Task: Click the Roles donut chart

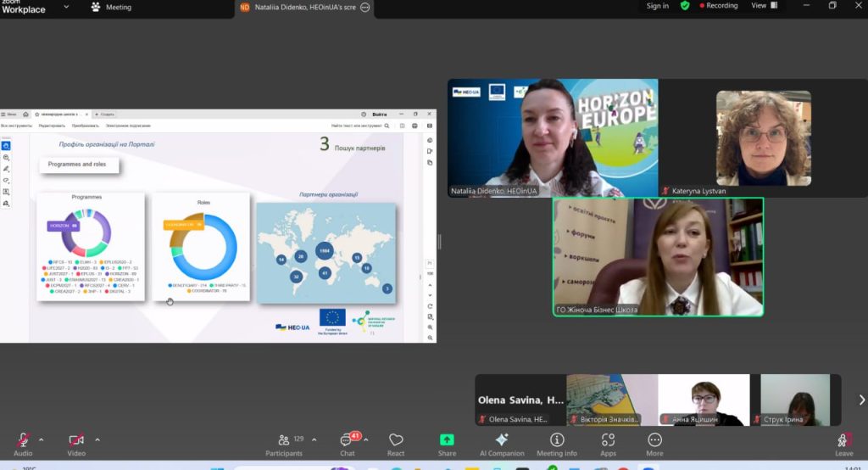Action: point(203,247)
